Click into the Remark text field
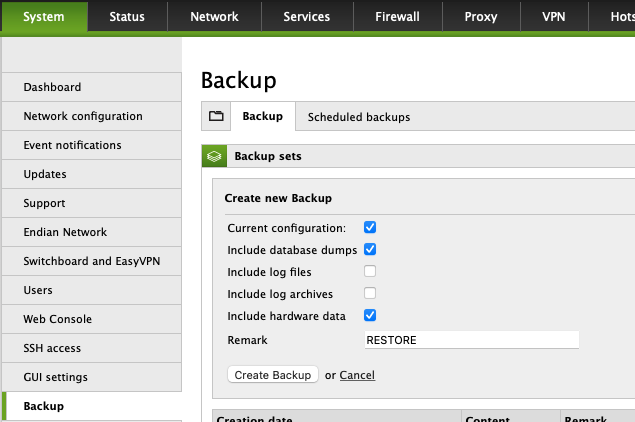 (471, 340)
